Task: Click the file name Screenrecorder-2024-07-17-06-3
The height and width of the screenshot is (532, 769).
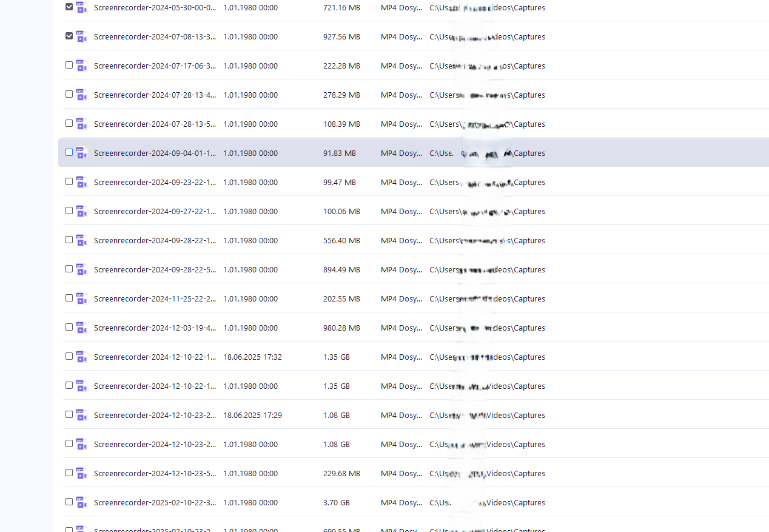Action: click(155, 66)
